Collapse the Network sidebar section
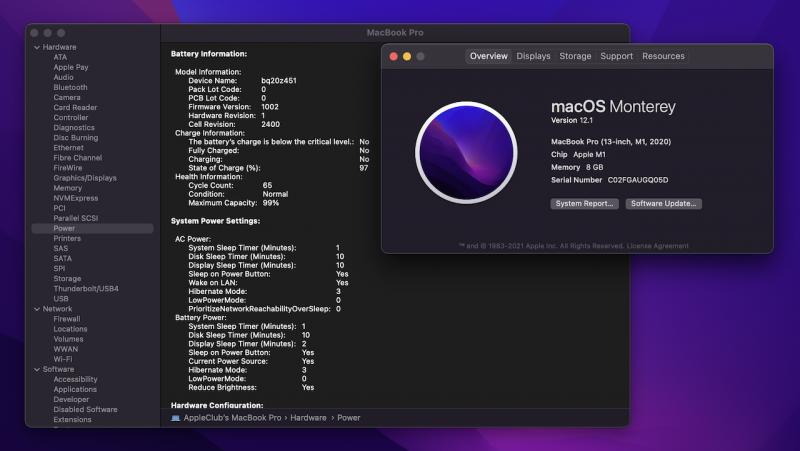The height and width of the screenshot is (451, 800). point(37,309)
